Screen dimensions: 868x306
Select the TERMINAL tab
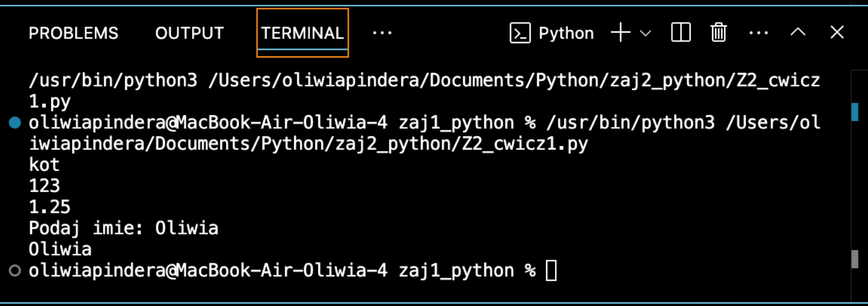click(x=302, y=33)
